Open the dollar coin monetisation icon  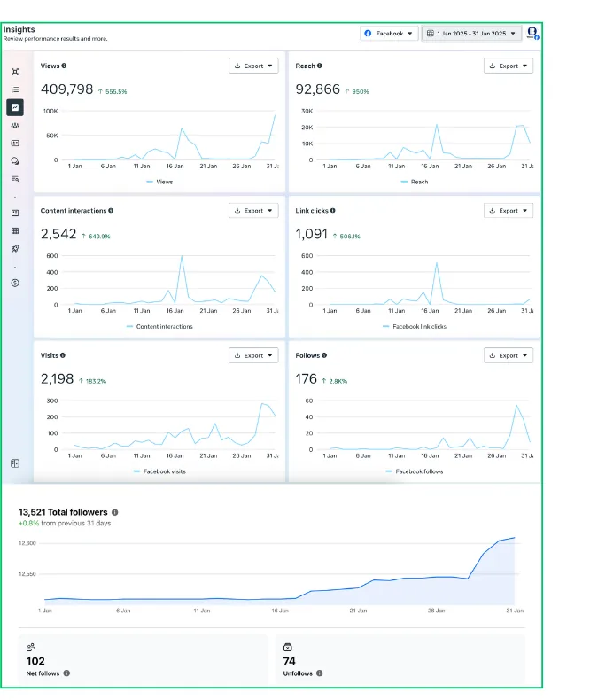click(x=15, y=283)
